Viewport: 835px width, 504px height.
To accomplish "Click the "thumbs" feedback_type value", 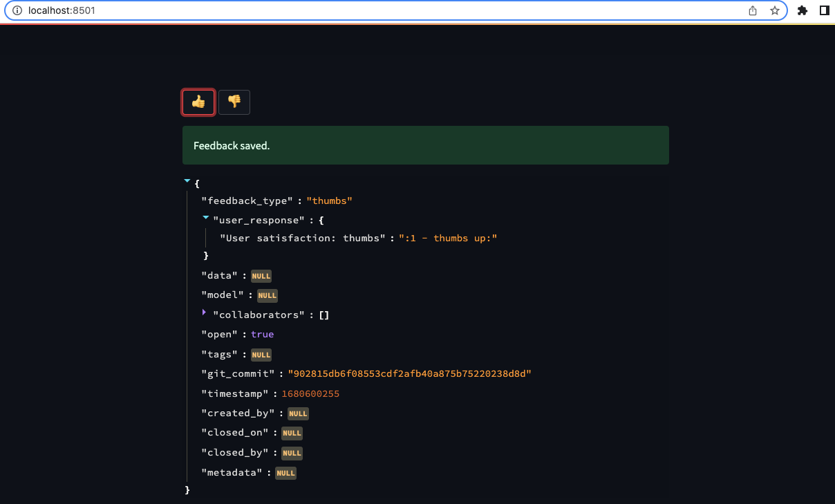I will (x=329, y=200).
